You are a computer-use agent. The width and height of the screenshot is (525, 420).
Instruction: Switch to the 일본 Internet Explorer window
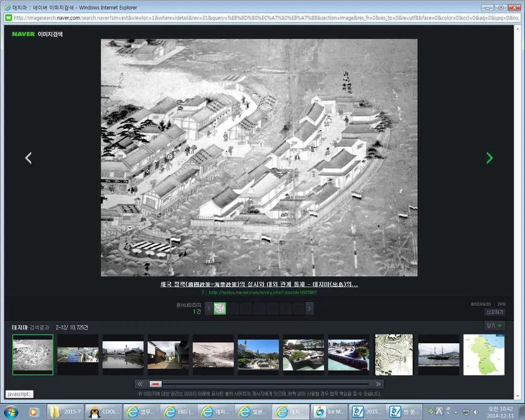click(x=254, y=412)
